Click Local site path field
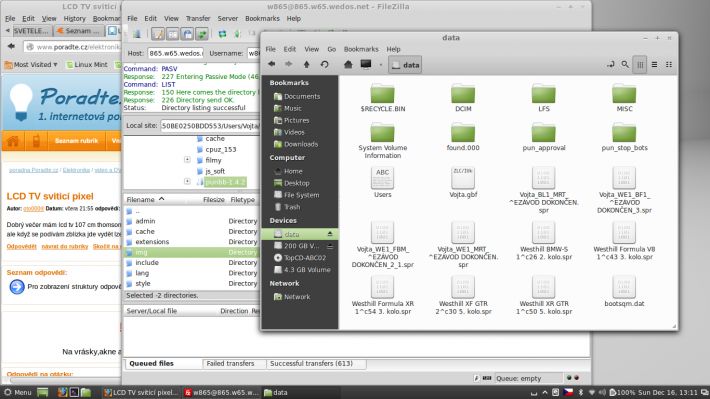 [210, 126]
